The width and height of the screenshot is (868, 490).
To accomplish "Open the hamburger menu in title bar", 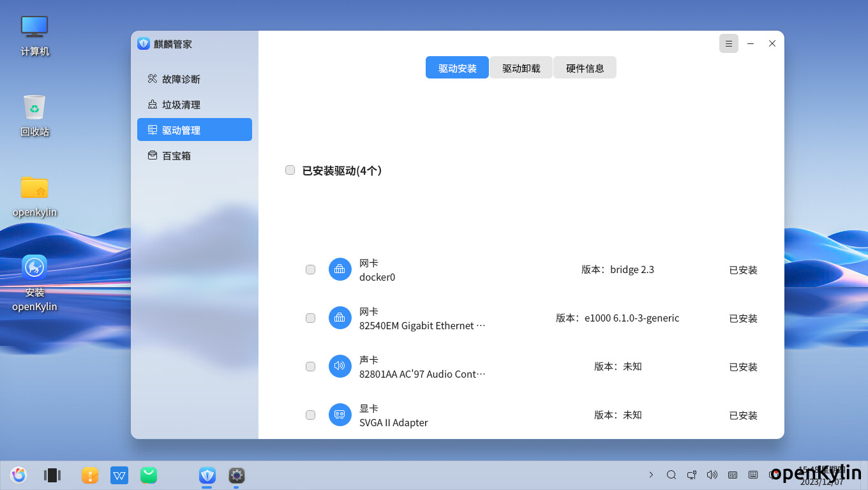I will point(728,43).
